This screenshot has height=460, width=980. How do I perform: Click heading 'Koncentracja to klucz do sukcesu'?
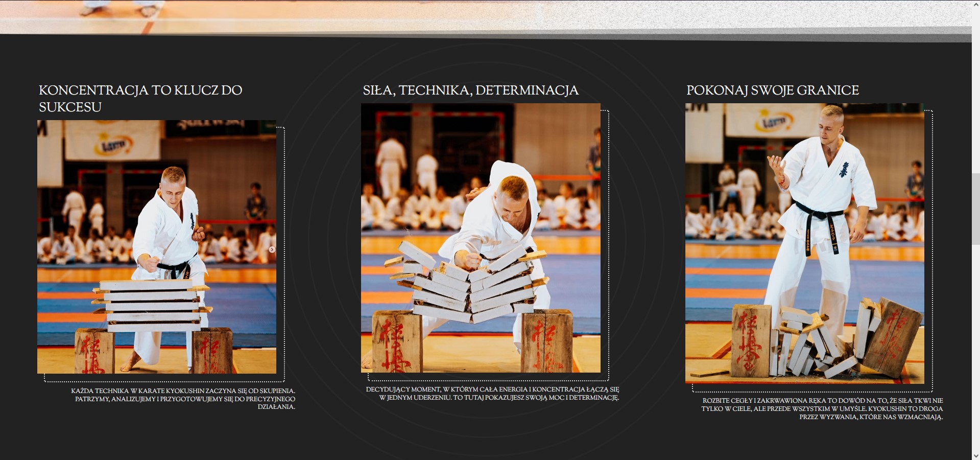(140, 98)
